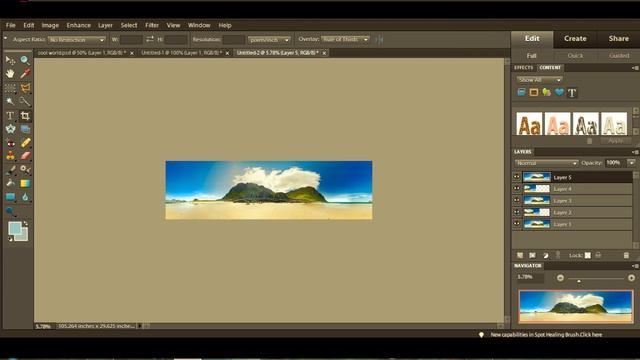Open the Show All content dropdown
This screenshot has height=360, width=640.
539,80
